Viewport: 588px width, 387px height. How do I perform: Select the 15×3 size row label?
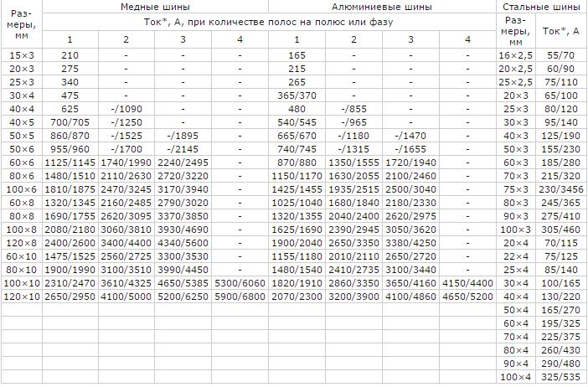[x=22, y=55]
